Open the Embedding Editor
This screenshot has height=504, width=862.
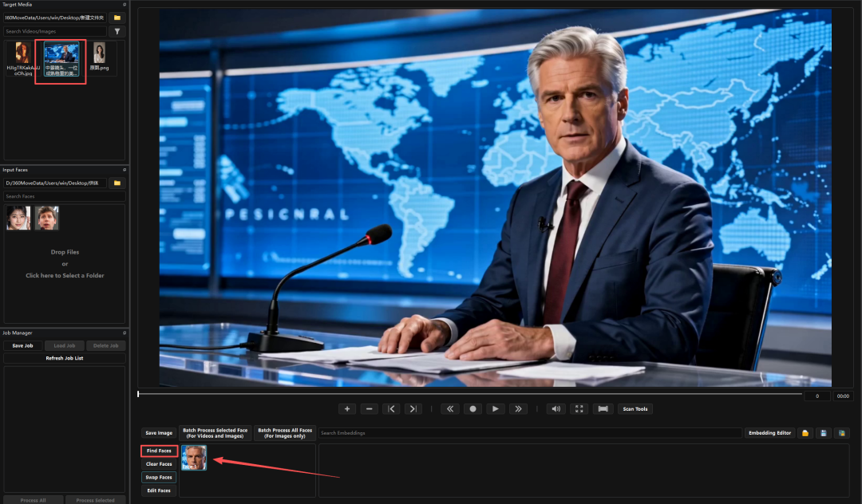(x=769, y=433)
